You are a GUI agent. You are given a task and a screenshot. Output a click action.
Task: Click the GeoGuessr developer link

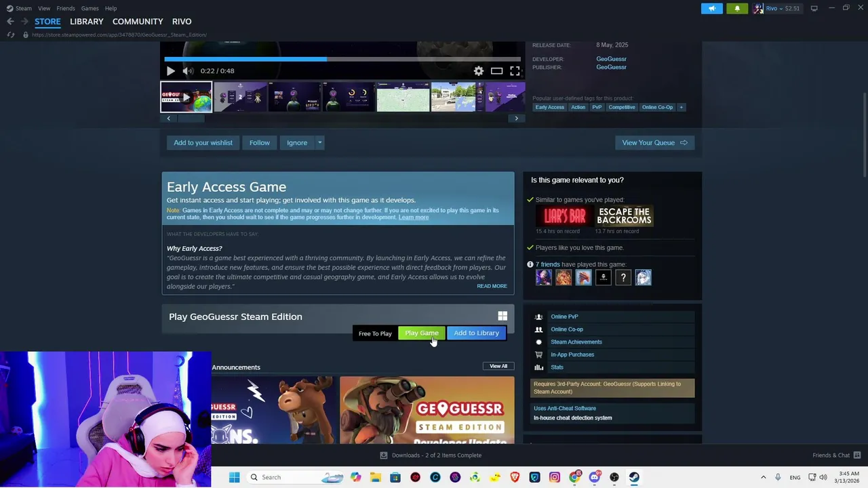click(x=611, y=59)
